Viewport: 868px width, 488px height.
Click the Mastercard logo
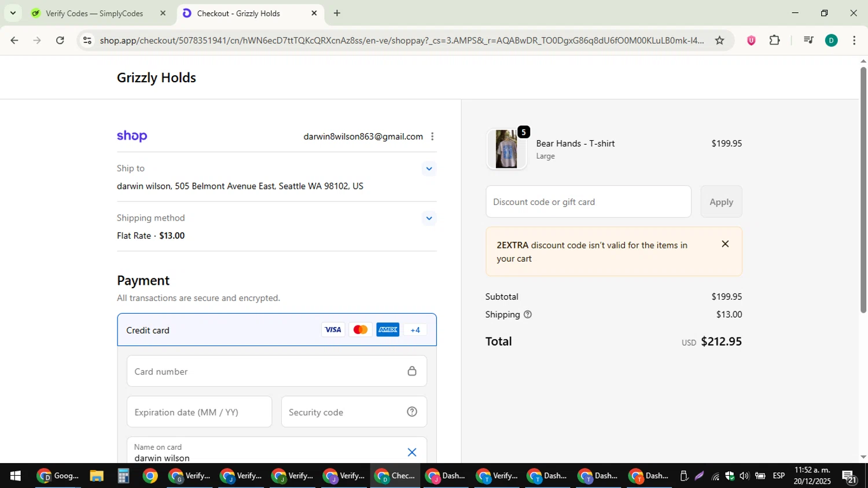360,330
